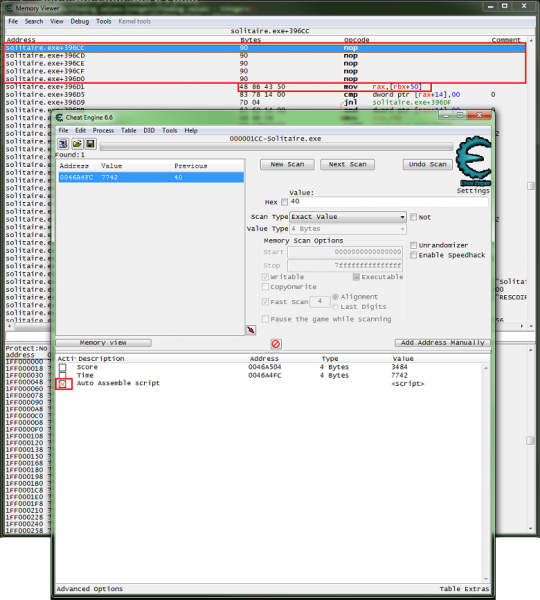The height and width of the screenshot is (600, 540).
Task: Open the process list icon in Cheat Engine
Action: click(63, 144)
